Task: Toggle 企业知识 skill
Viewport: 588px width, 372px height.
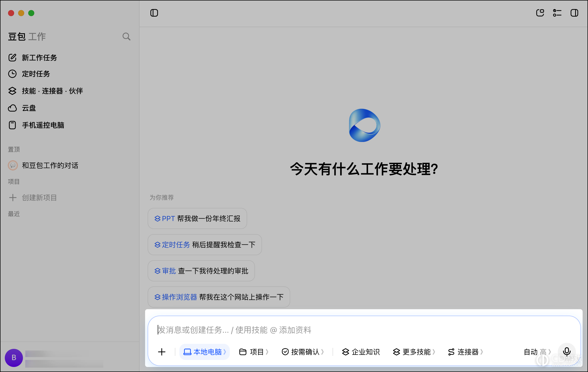Action: [x=361, y=352]
